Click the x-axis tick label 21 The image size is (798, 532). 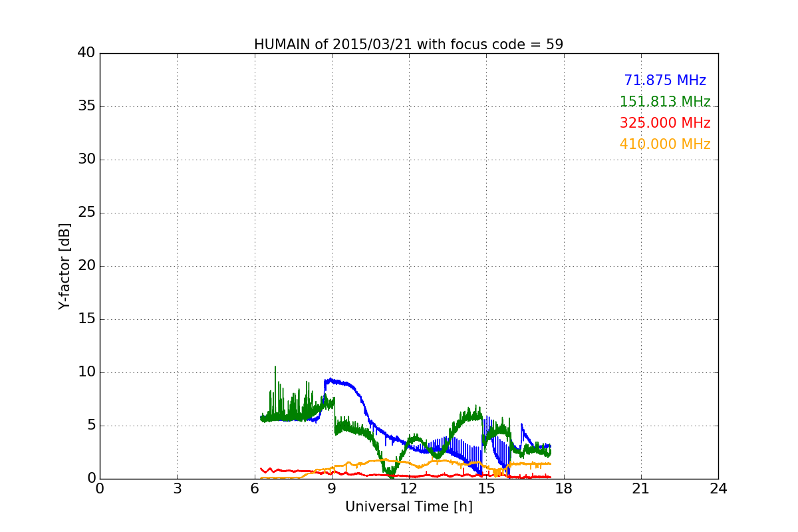pyautogui.click(x=641, y=488)
